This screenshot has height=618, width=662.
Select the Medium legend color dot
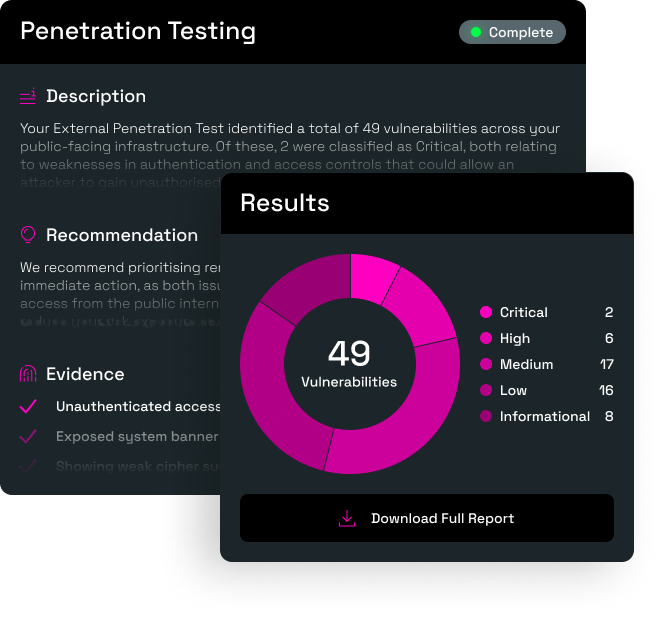(486, 364)
